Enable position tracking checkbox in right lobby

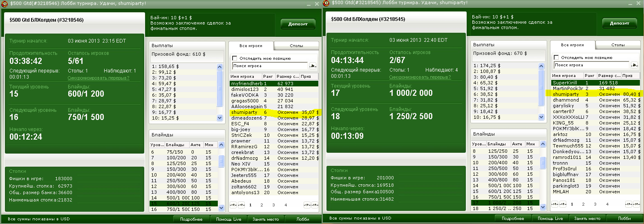[557, 58]
